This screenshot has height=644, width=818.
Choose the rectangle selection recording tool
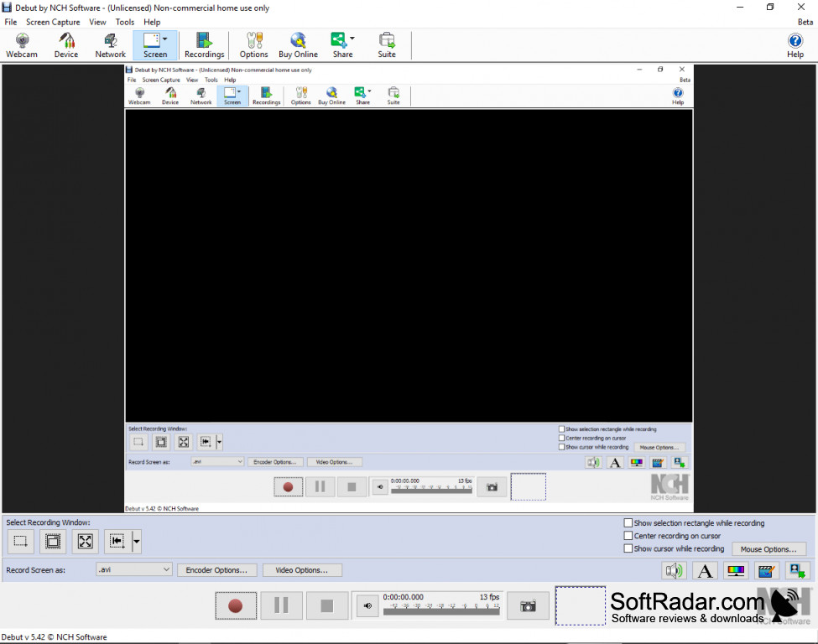21,541
